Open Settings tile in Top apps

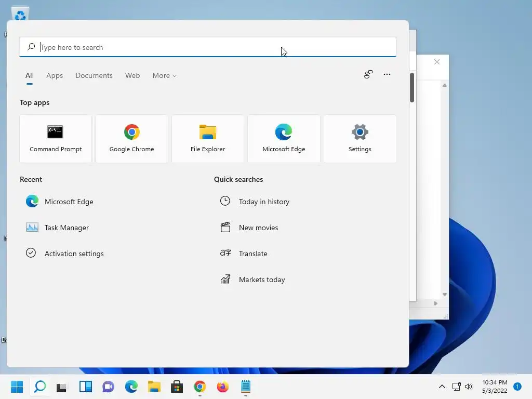360,139
